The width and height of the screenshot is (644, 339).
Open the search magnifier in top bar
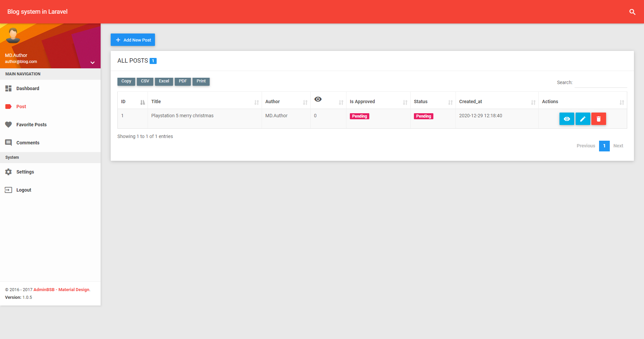[x=632, y=12]
